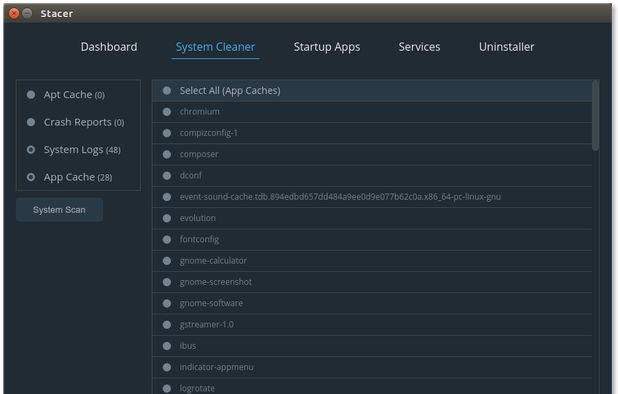618x394 pixels.
Task: Select the compizconfig-1 checkbox
Action: tap(167, 133)
